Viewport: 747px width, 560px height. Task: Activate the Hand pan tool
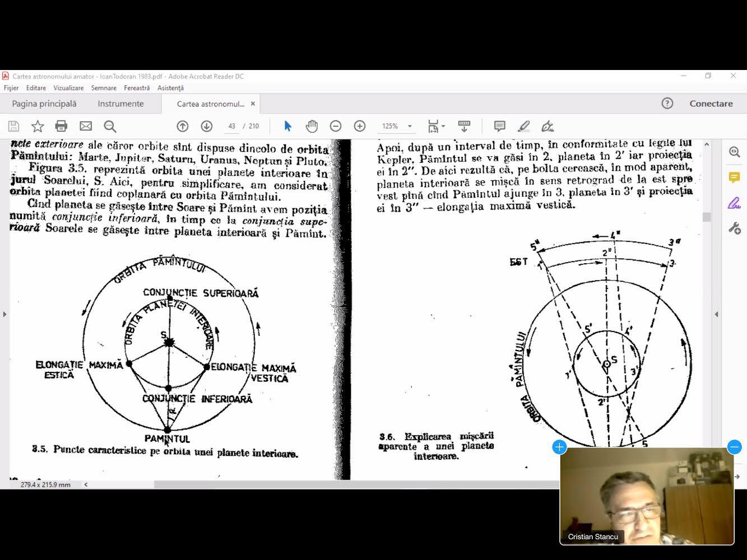(312, 126)
